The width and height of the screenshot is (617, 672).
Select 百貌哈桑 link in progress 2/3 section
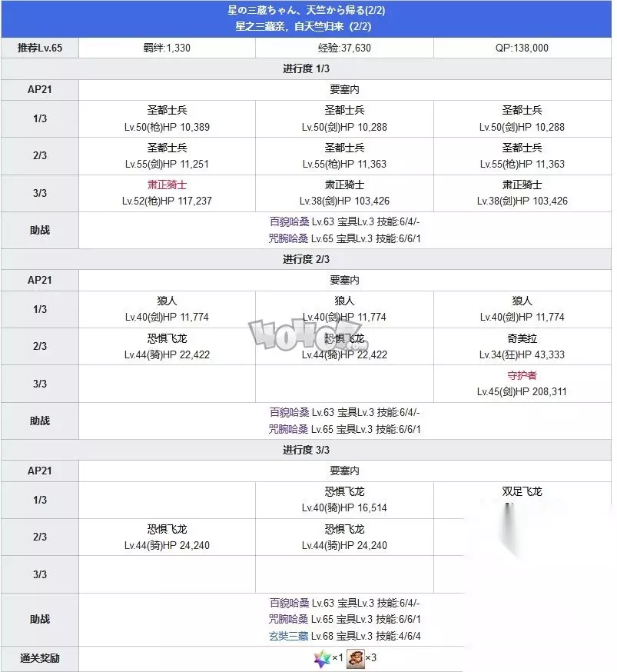(x=288, y=413)
